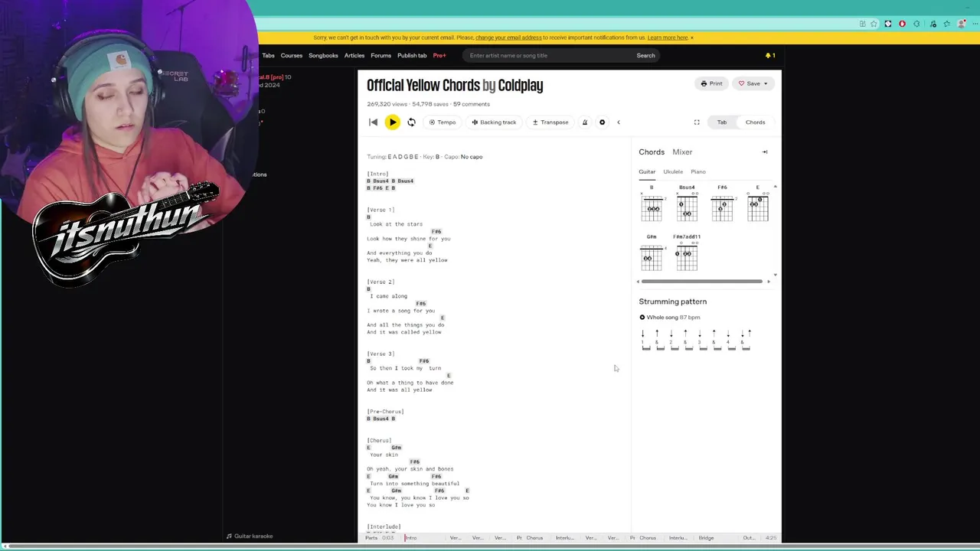Click the artist or song search field
The width and height of the screenshot is (980, 551).
click(548, 55)
